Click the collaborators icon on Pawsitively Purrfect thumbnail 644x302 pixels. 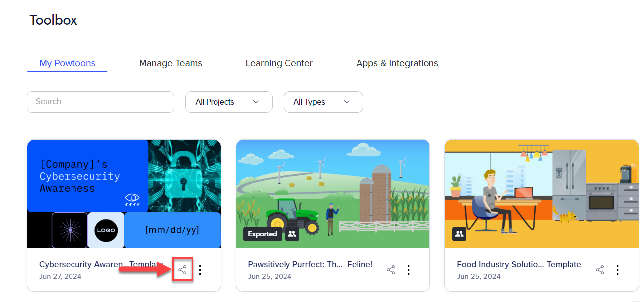coord(292,234)
